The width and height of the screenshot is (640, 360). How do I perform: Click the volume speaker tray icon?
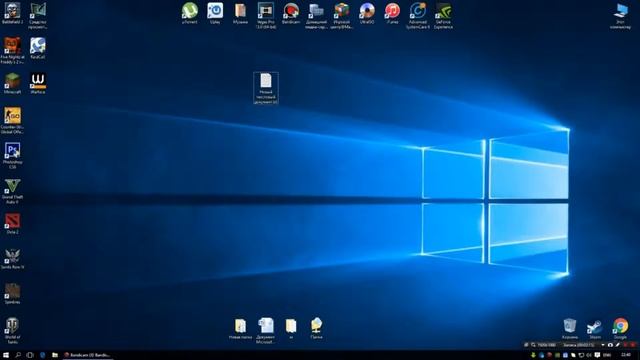[589, 355]
